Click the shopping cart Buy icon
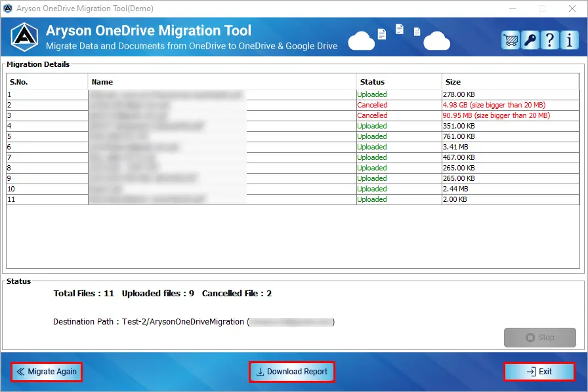Screen dimensions: 588x392 (511, 40)
